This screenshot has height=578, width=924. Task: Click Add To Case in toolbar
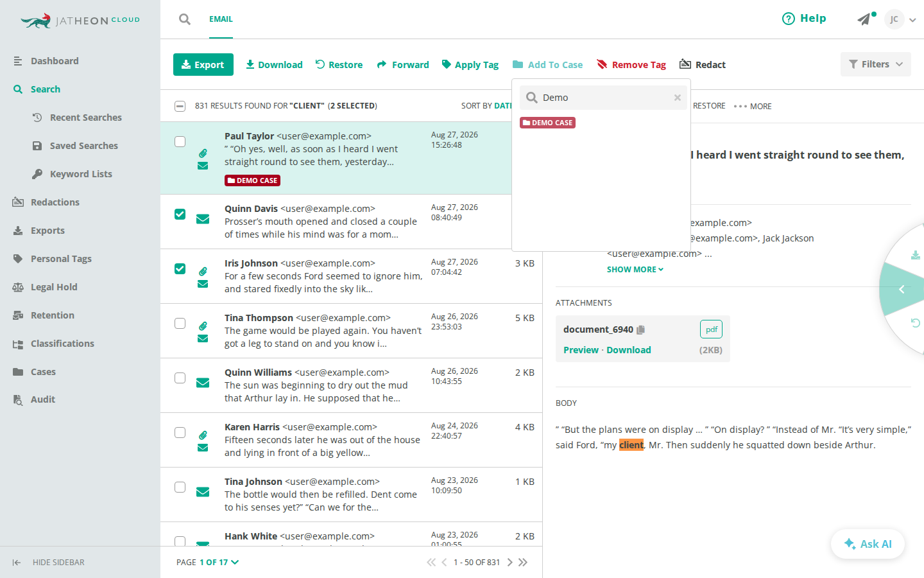(548, 65)
